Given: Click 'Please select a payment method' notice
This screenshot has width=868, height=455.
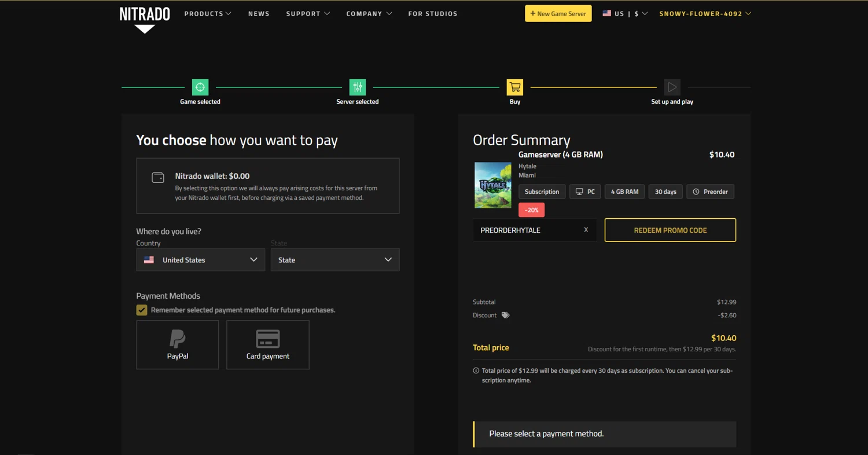Looking at the screenshot, I should click(604, 434).
